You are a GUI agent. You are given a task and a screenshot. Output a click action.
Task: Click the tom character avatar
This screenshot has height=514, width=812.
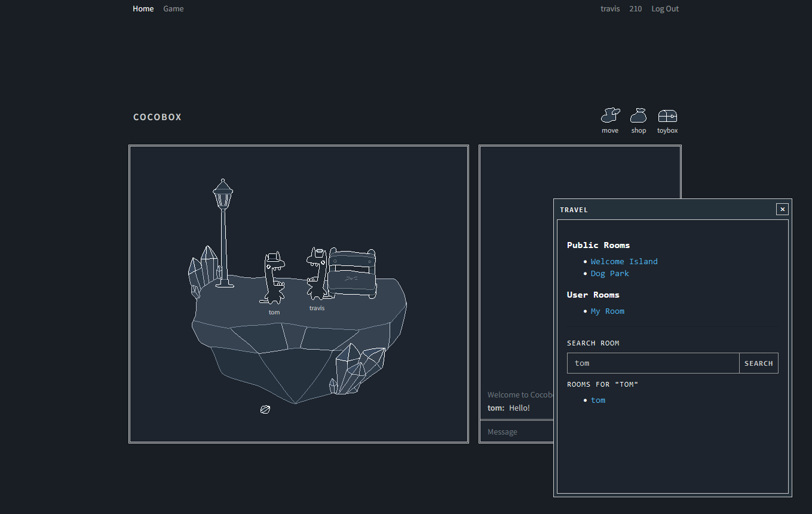coord(274,278)
